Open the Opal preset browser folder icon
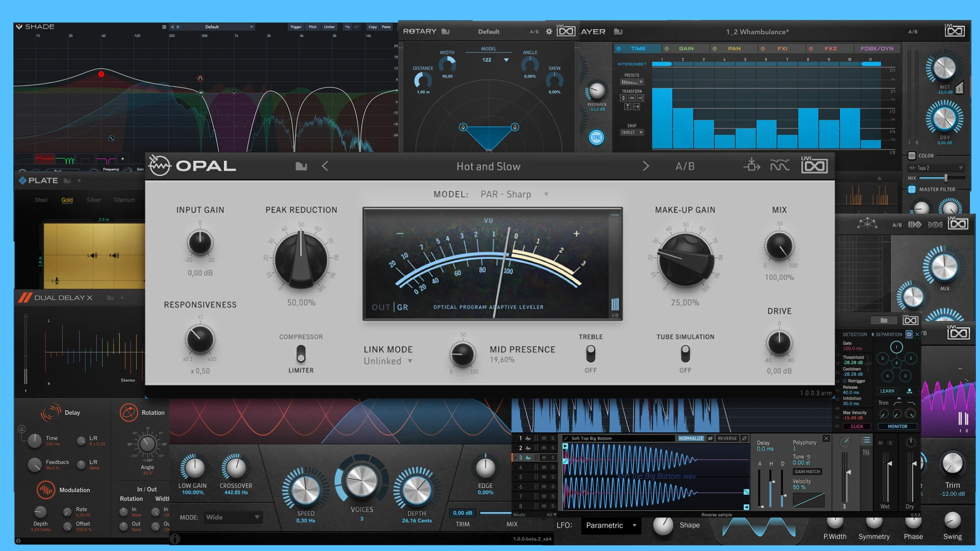This screenshot has width=980, height=551. pos(301,166)
